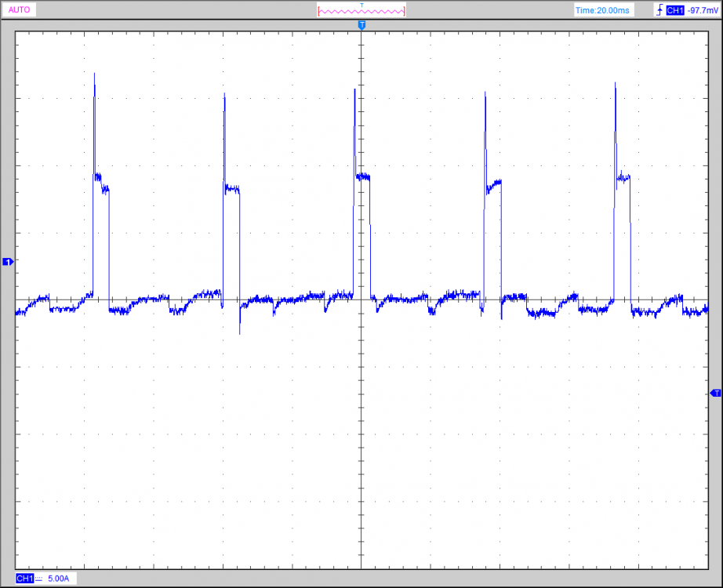Screen dimensions: 723x588
Task: Click the third spike peak near the center line
Action: 354,89
